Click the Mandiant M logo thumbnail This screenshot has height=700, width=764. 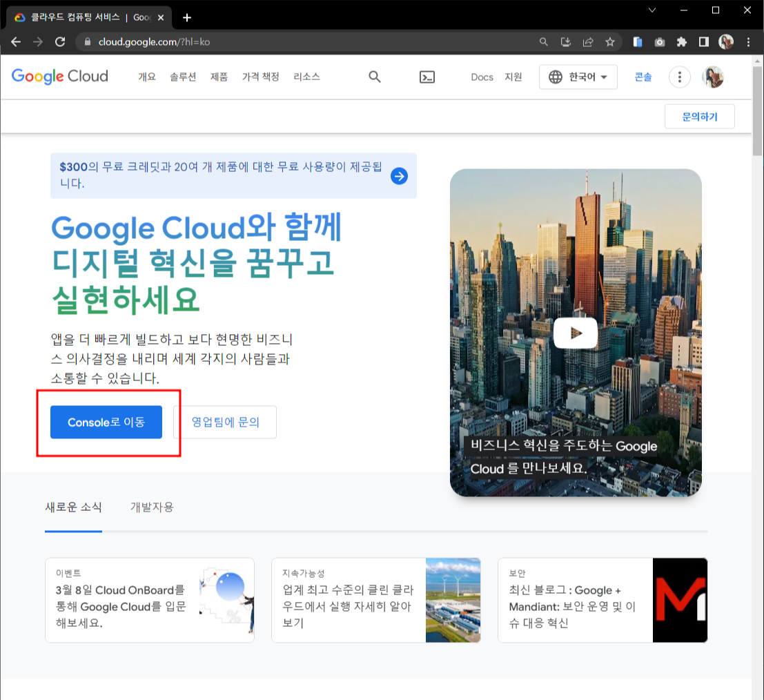tap(680, 600)
